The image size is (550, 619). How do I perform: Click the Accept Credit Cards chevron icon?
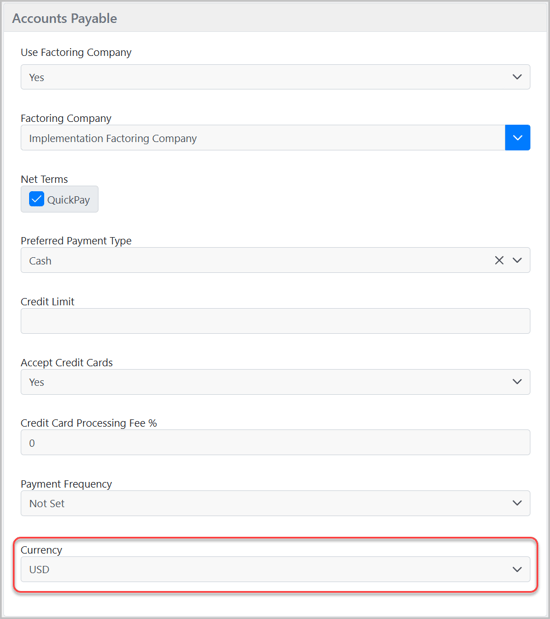(x=517, y=382)
